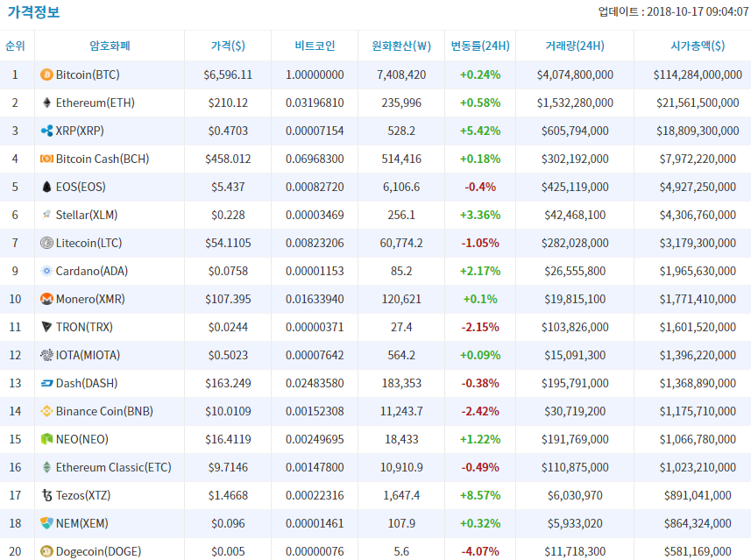The height and width of the screenshot is (560, 751).
Task: Click the Bitcoin Cash logo icon
Action: pos(46,159)
